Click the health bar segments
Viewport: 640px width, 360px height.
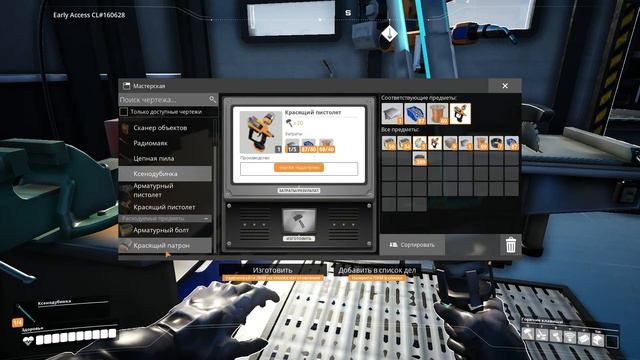(x=76, y=337)
